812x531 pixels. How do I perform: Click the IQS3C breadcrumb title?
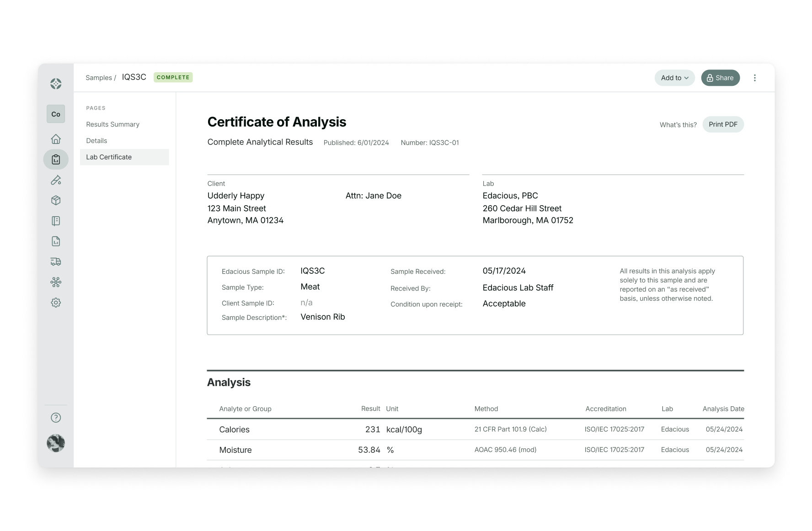[134, 77]
